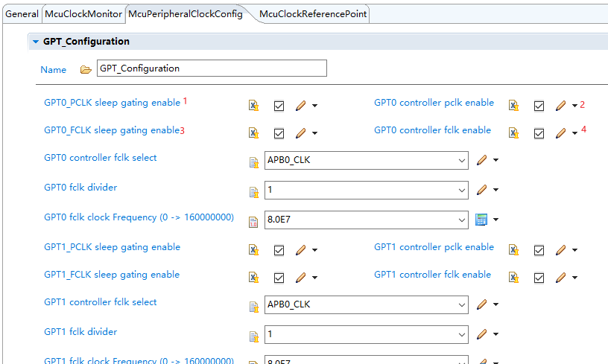Viewport: 608px width, 364px height.
Task: Switch to the McuClockMonitor tab
Action: (x=83, y=14)
